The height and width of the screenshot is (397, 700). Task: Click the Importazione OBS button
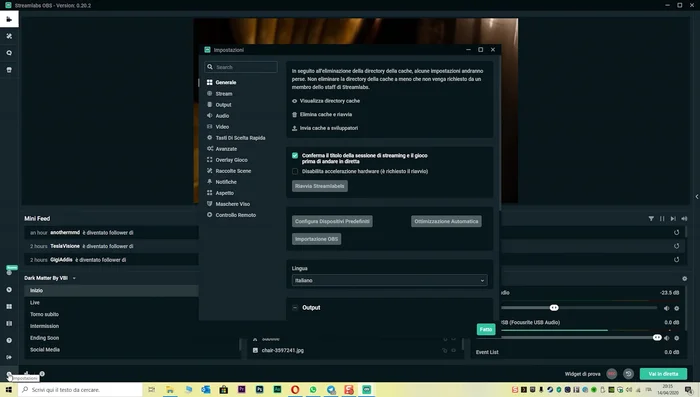(x=317, y=239)
